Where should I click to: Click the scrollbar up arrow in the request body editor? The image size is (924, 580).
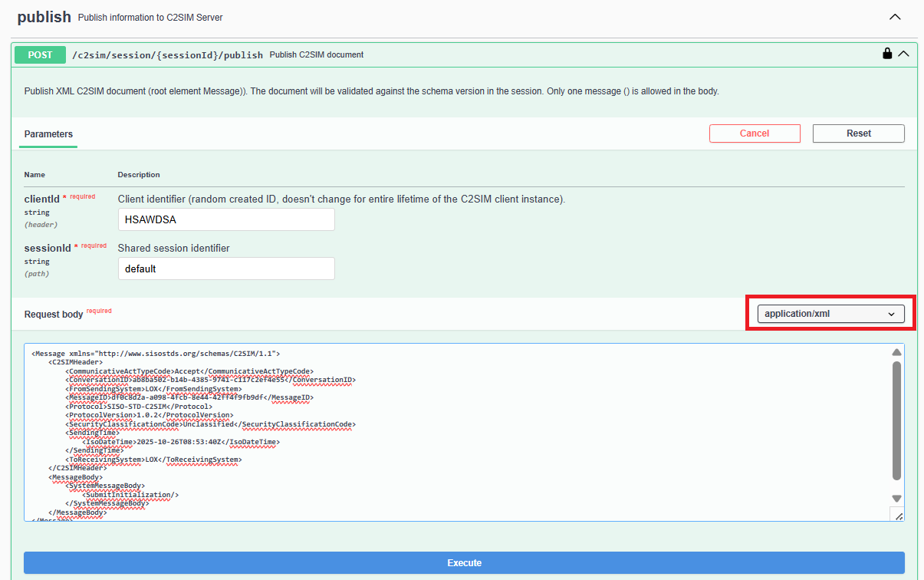click(896, 352)
